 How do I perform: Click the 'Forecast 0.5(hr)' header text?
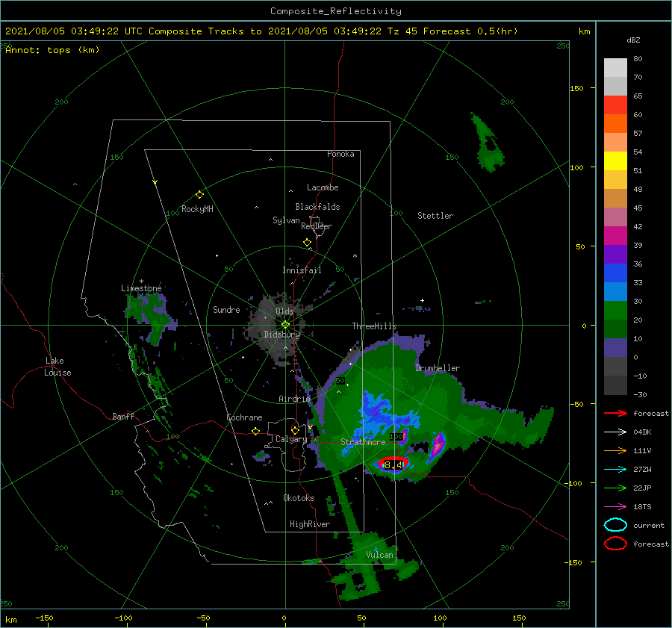pyautogui.click(x=470, y=31)
